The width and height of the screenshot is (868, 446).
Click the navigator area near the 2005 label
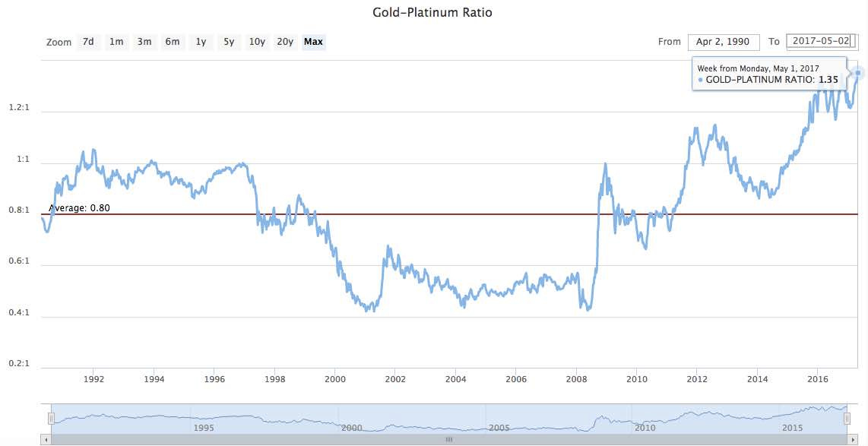497,428
